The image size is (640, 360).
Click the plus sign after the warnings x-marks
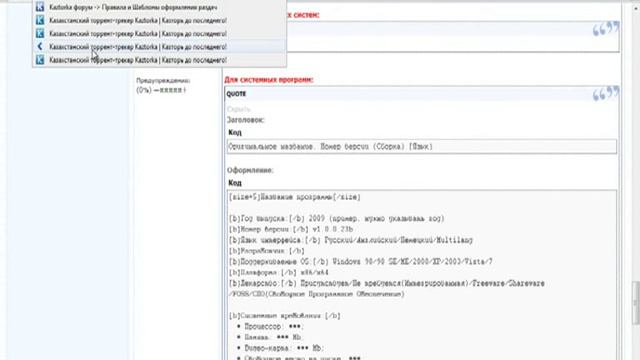coord(184,90)
